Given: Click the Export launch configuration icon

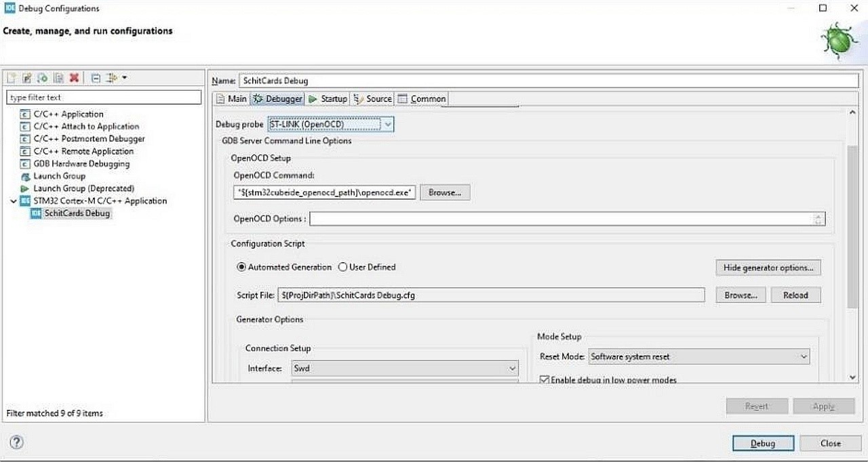Looking at the screenshot, I should pos(43,78).
